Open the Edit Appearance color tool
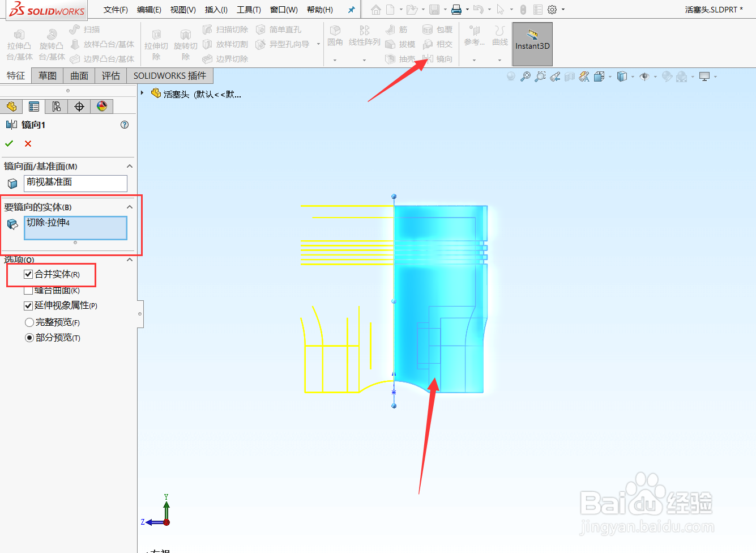 click(x=666, y=76)
